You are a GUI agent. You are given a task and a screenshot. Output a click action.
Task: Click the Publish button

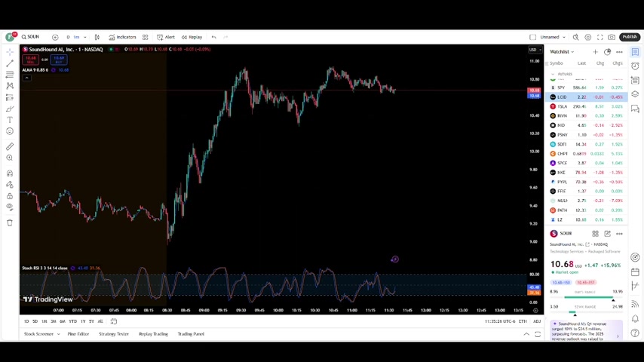tap(629, 37)
